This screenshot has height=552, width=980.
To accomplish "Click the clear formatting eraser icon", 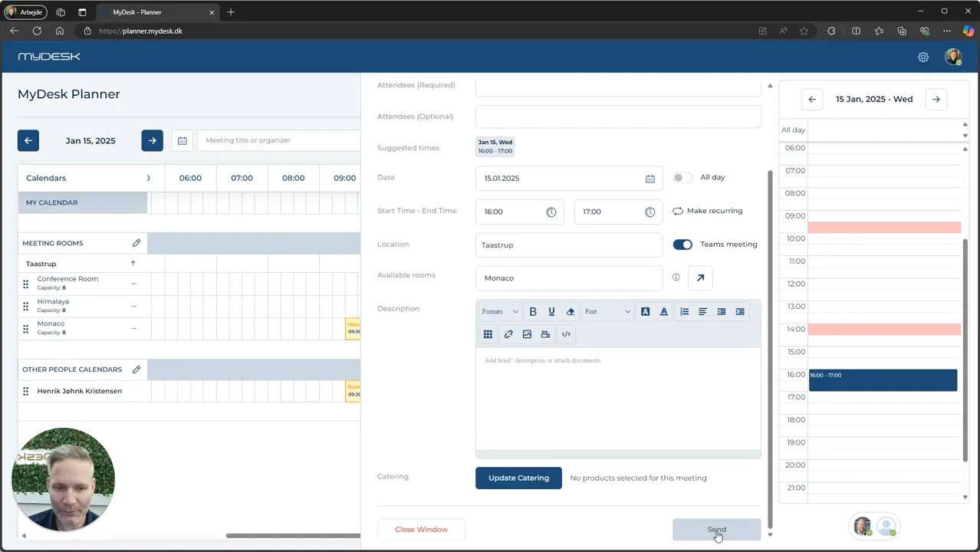I will click(x=570, y=312).
